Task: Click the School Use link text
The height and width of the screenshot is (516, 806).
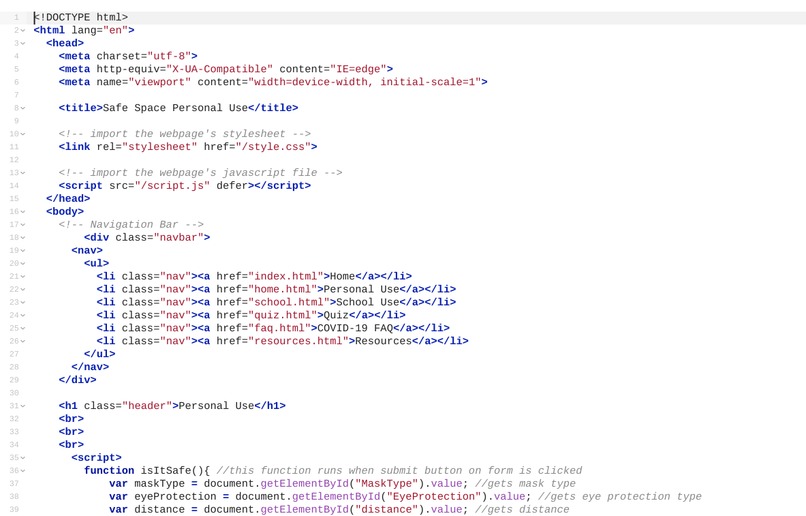Action: pyautogui.click(x=368, y=302)
